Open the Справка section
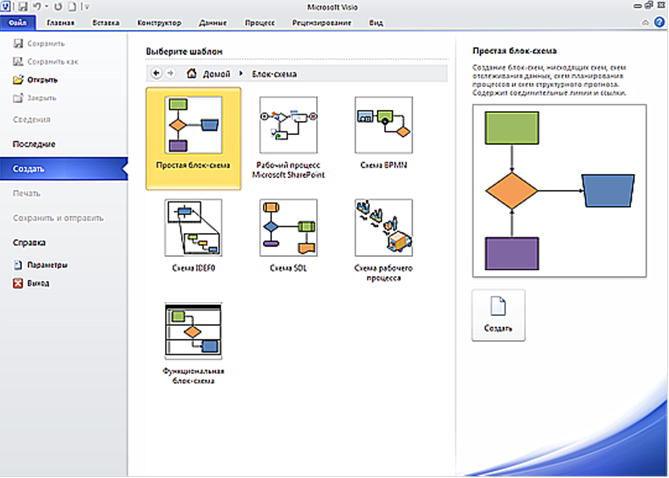 click(29, 242)
